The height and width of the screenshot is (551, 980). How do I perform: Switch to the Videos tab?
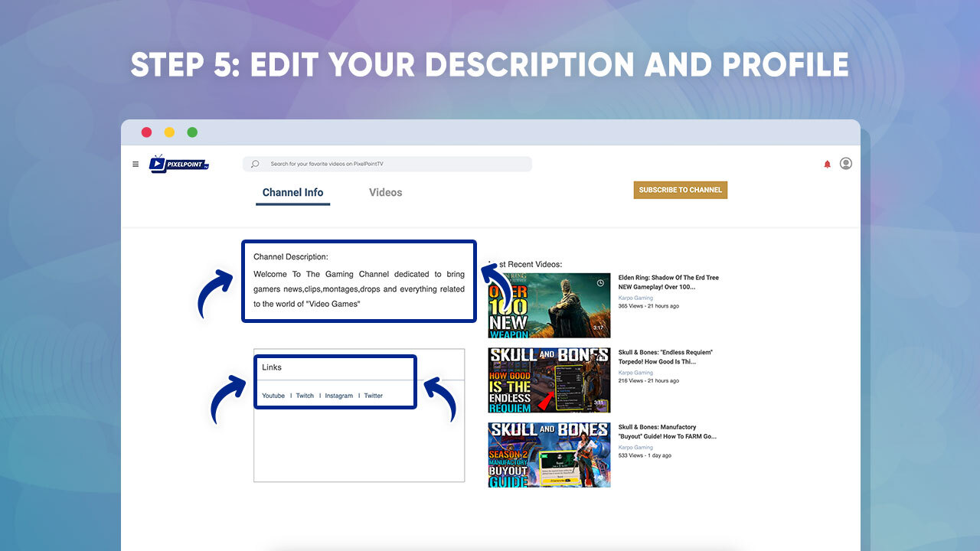[385, 193]
